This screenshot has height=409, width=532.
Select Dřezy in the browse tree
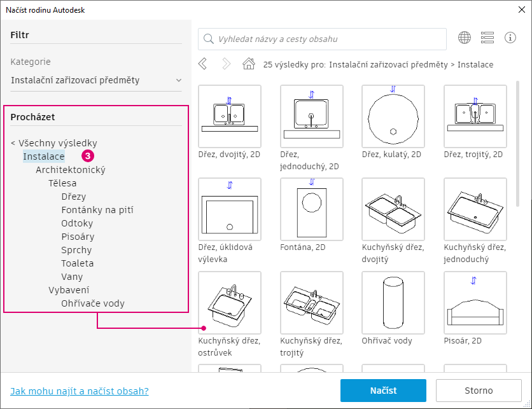tap(74, 197)
